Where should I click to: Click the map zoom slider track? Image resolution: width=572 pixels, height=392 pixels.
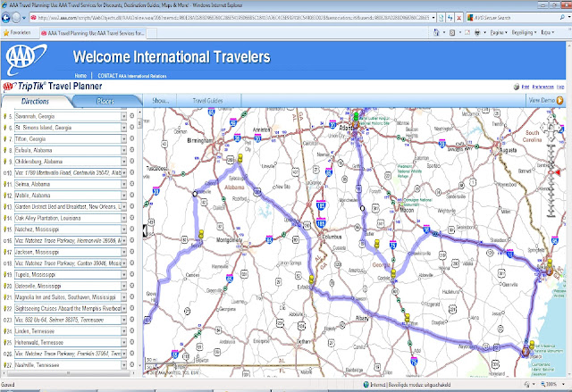coord(551,180)
